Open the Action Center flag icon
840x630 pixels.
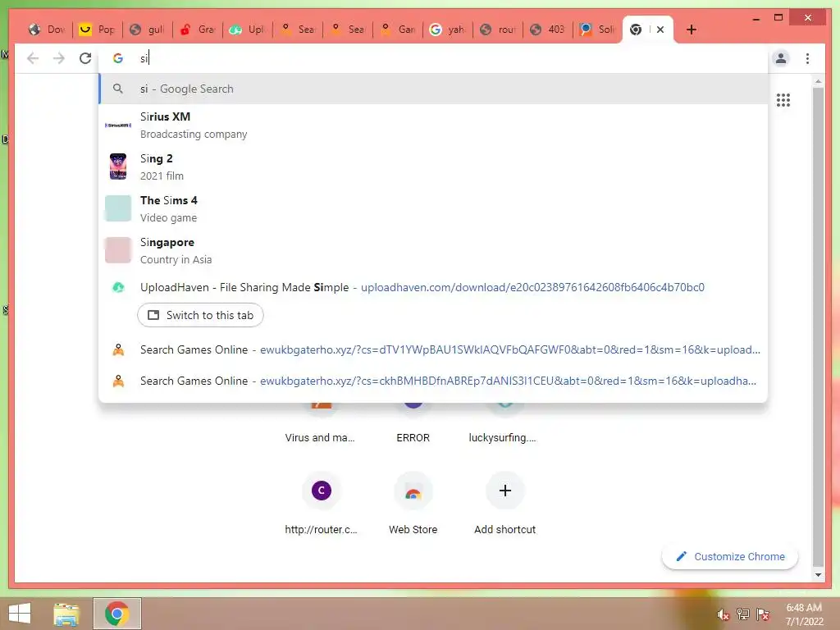tap(763, 614)
